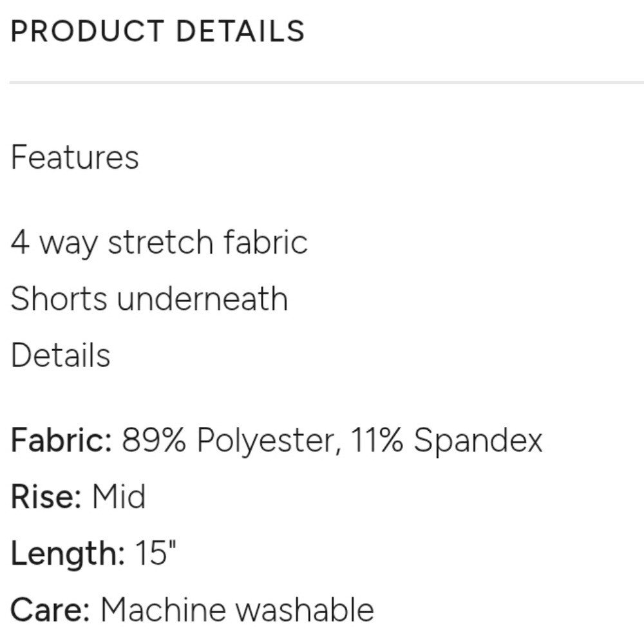Click the "89%" fabric percentage
This screenshot has height=644, width=644.
coord(155,440)
